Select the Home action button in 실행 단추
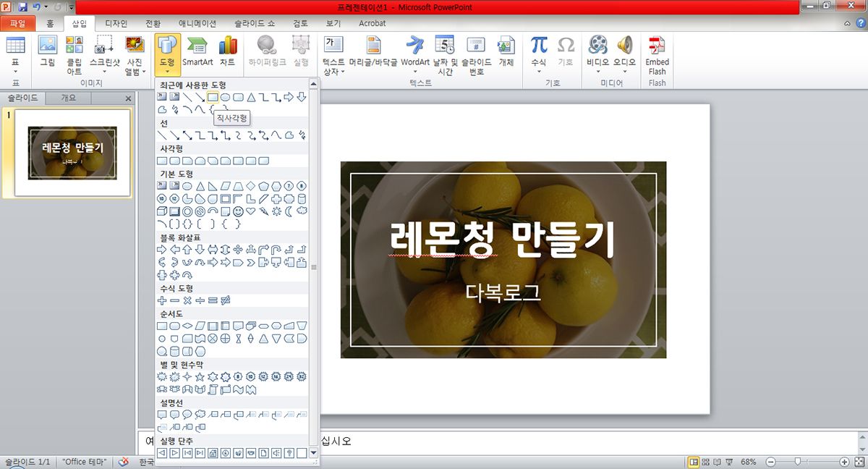Image resolution: width=868 pixels, height=469 pixels. pos(213,453)
